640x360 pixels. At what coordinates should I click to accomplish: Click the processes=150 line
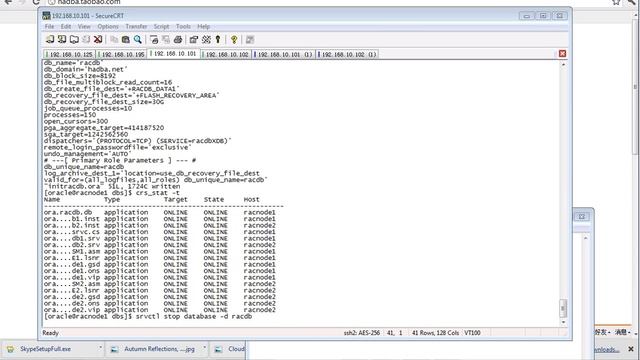[70, 115]
